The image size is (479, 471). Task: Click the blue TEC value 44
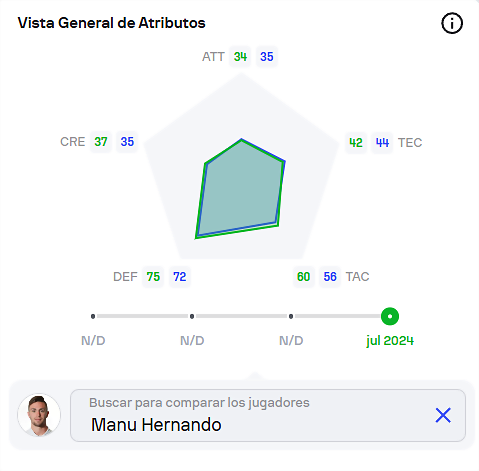click(382, 143)
